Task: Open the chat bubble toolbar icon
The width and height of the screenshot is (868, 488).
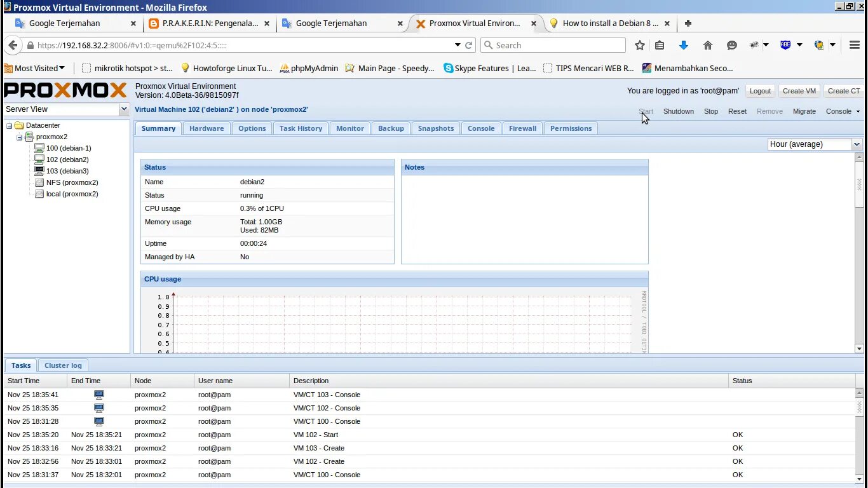Action: coord(732,45)
